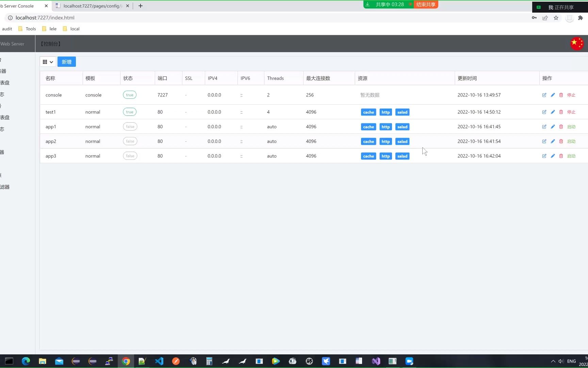Viewport: 588px width, 368px height.
Task: Click the false status tag for app1
Action: [x=130, y=127]
